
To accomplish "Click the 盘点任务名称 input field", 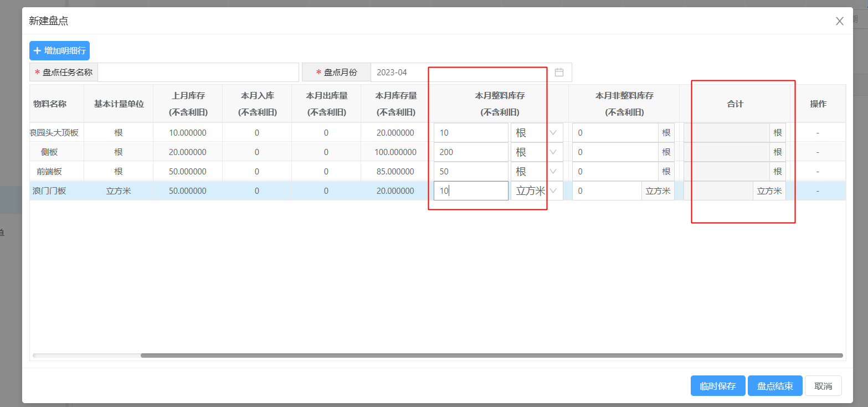I will [198, 72].
